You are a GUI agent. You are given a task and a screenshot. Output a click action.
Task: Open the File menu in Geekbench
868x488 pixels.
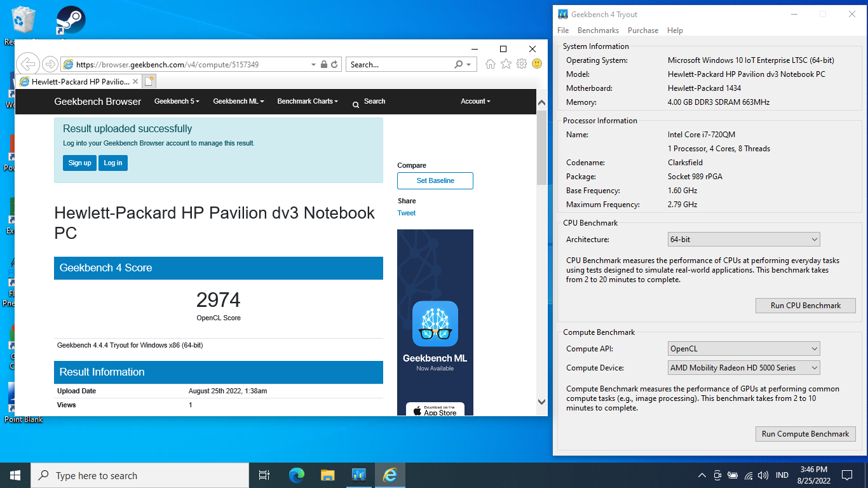pyautogui.click(x=563, y=30)
